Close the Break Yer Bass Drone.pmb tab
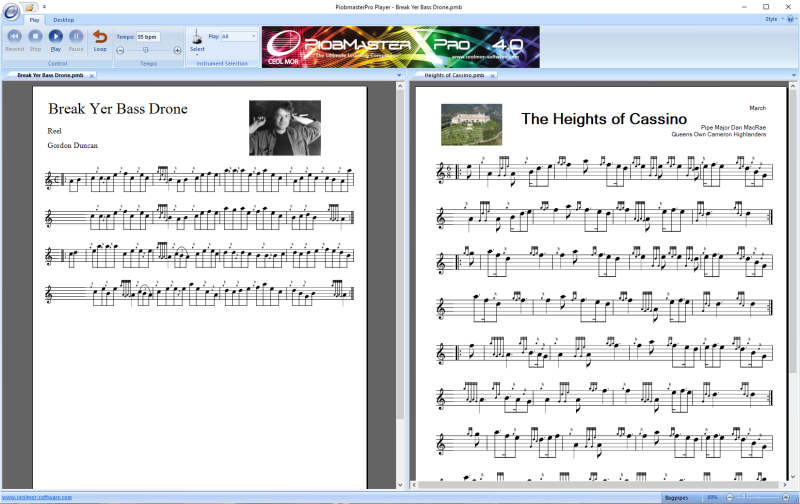Image resolution: width=800 pixels, height=504 pixels. (x=92, y=75)
